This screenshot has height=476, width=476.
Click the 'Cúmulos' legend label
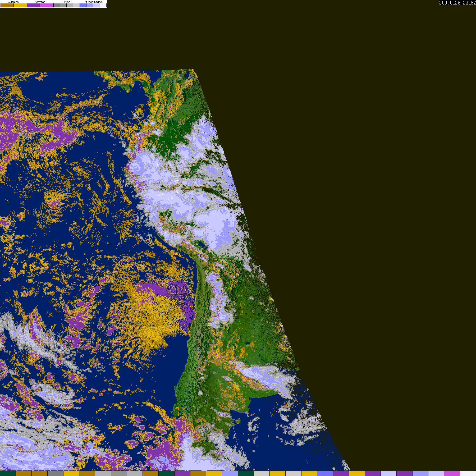click(13, 2)
